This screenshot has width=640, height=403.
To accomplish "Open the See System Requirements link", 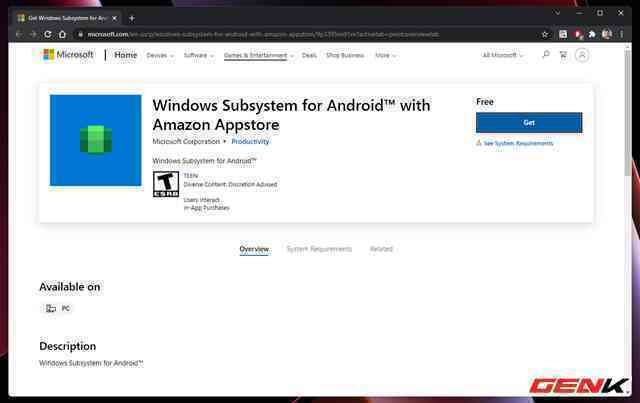I will (x=518, y=143).
